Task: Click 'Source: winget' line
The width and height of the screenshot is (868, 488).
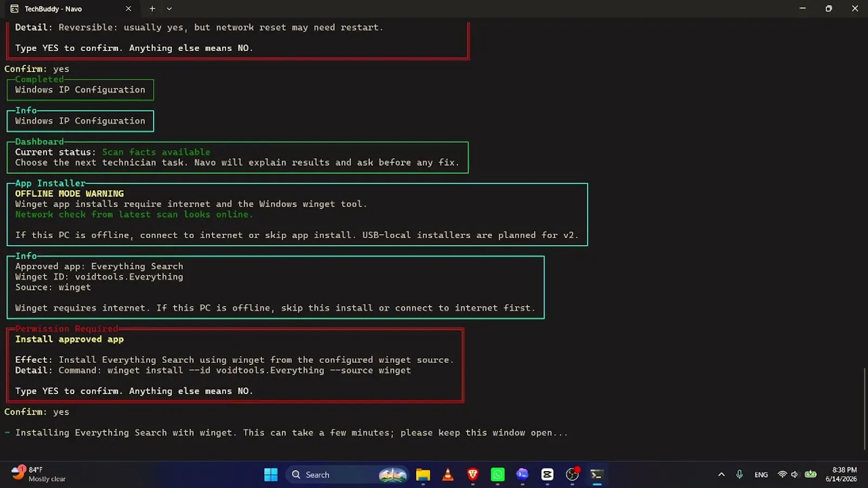Action: pos(53,287)
